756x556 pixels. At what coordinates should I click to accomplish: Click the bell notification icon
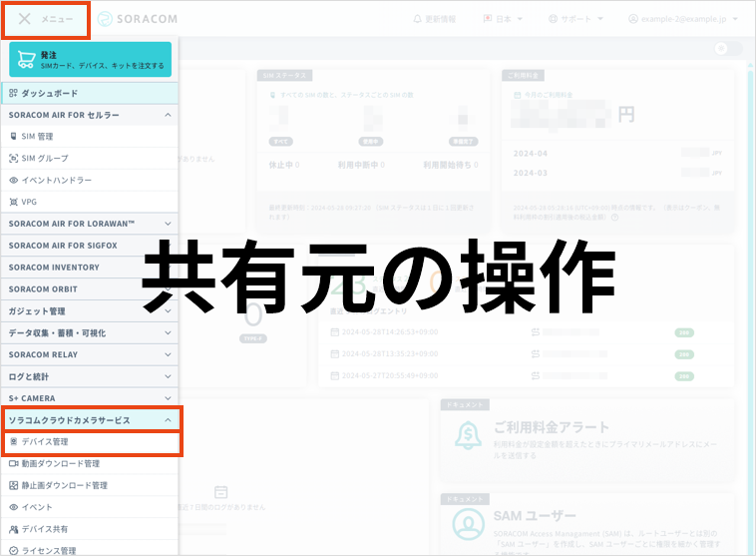(418, 19)
